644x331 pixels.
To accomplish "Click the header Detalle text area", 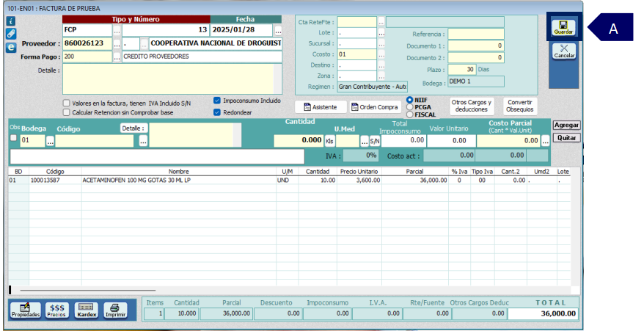I will (x=168, y=79).
